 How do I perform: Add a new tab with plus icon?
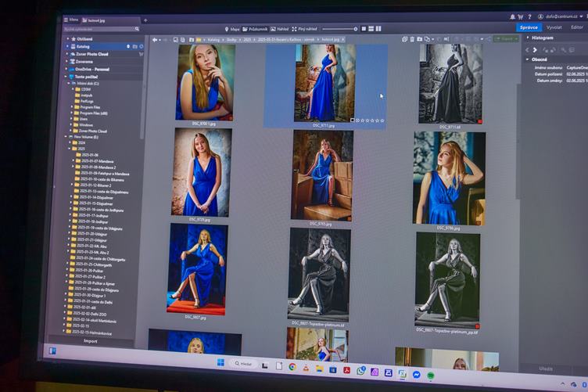(x=145, y=20)
